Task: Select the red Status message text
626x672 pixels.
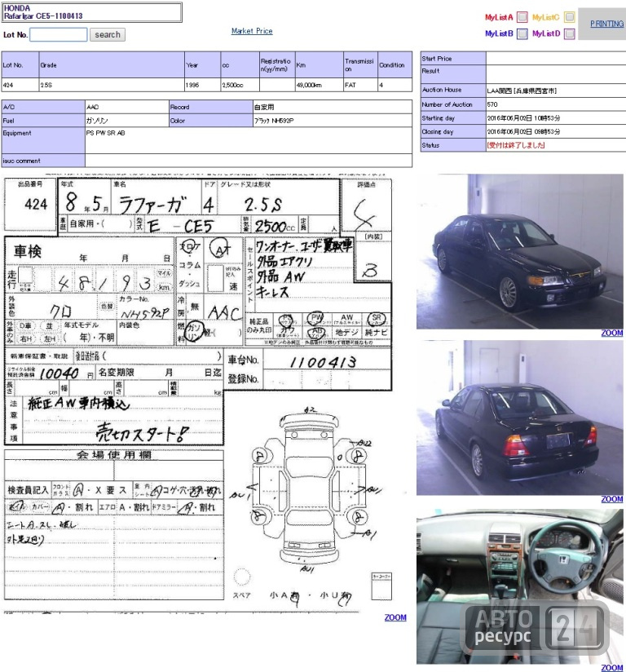Action: (516, 145)
